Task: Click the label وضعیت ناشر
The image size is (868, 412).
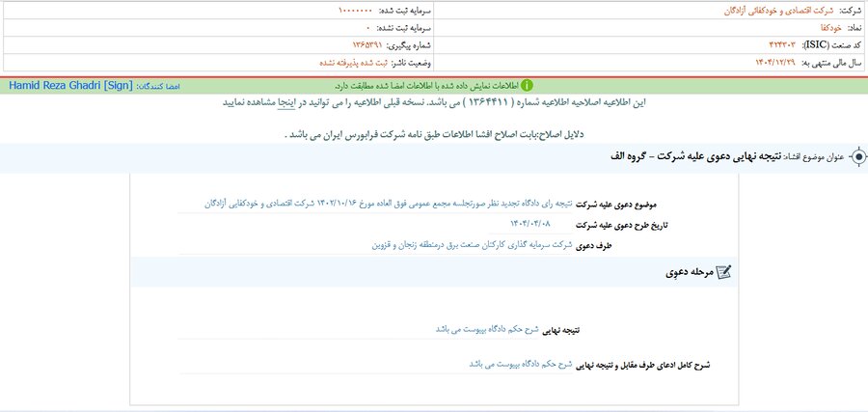Action: (411, 63)
